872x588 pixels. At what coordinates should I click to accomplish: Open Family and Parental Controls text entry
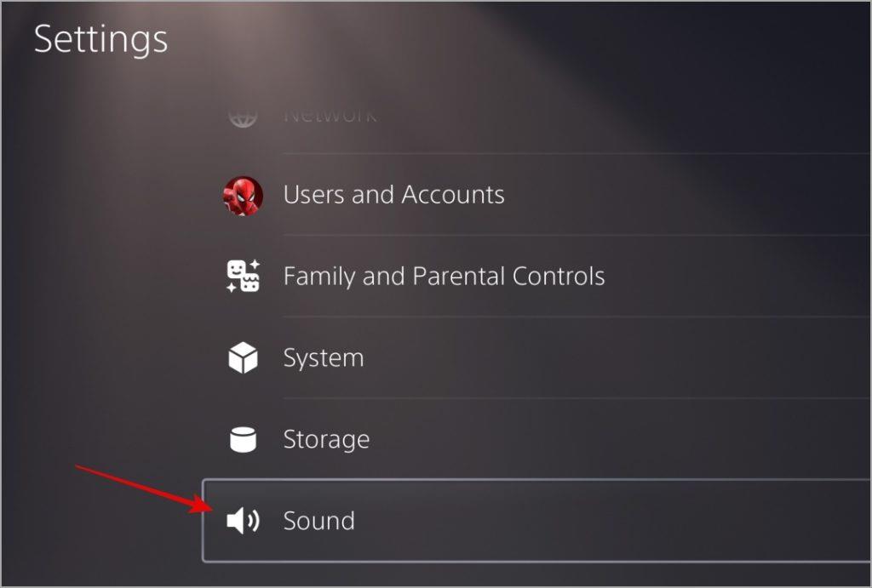(x=444, y=277)
